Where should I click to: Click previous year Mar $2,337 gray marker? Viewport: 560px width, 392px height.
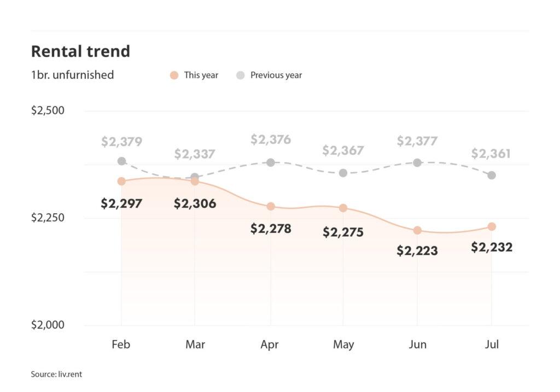tap(195, 177)
